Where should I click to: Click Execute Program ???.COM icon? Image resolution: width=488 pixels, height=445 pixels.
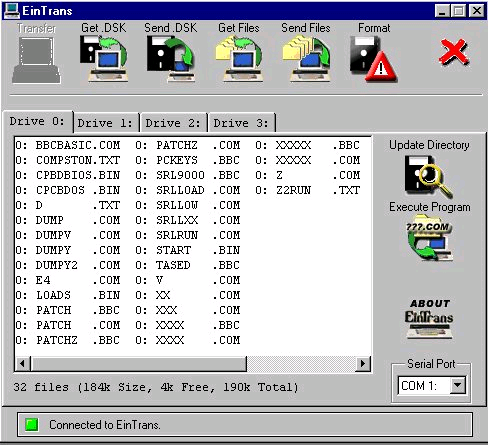click(429, 237)
